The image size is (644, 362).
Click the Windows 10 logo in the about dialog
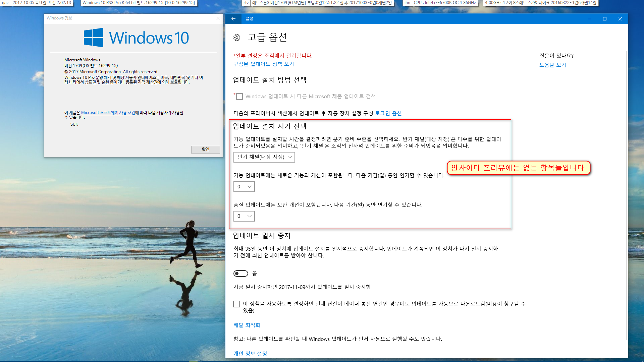pos(136,38)
